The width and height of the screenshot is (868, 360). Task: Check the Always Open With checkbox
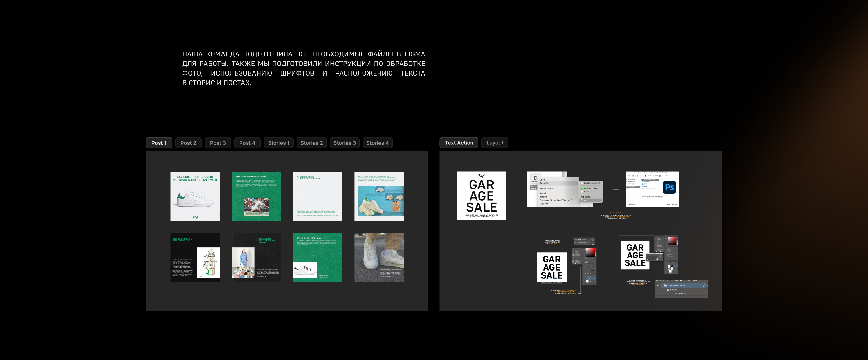coord(648,199)
